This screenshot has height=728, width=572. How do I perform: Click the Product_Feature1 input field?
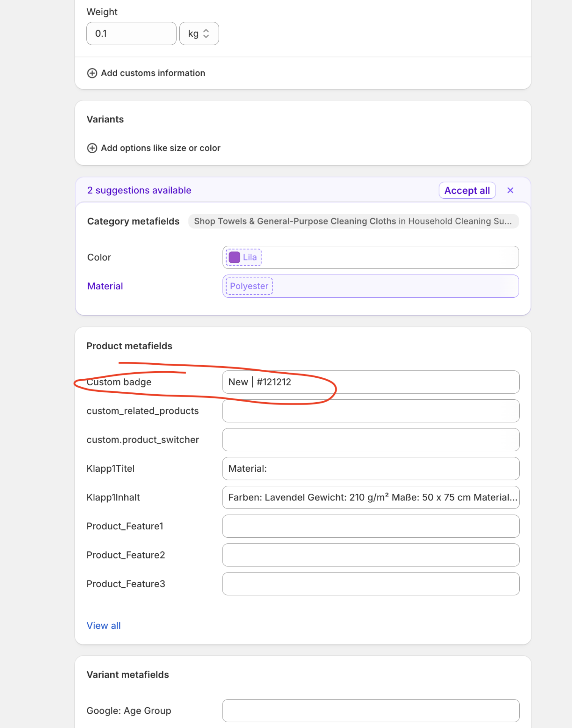point(370,526)
